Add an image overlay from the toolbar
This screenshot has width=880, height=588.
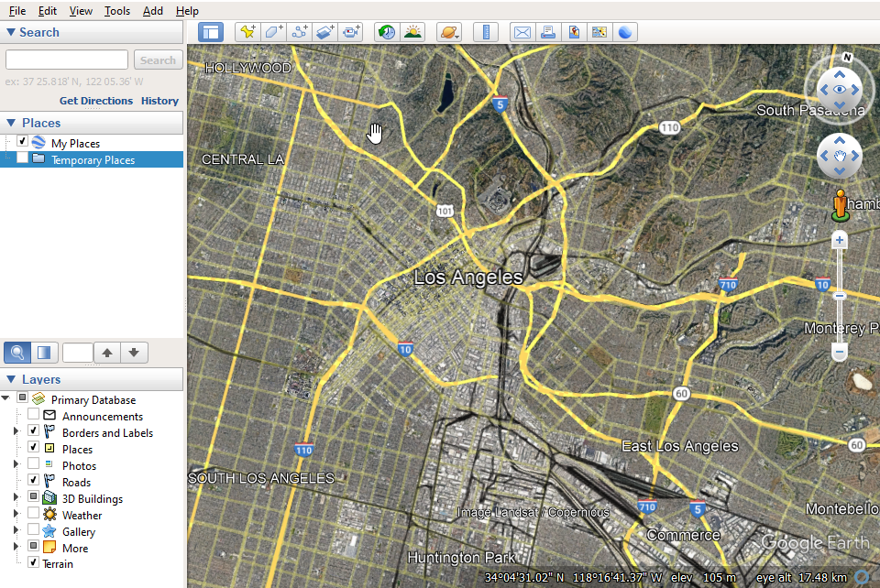click(x=324, y=32)
